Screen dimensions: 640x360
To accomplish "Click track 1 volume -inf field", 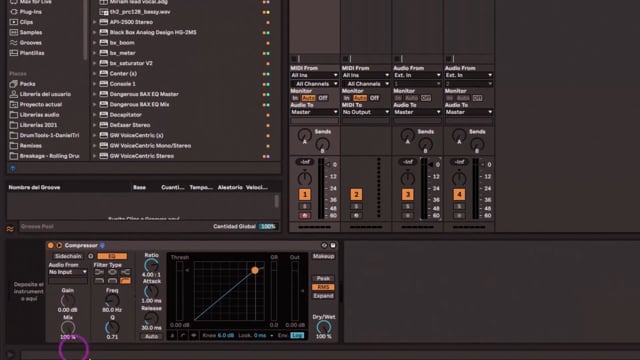I will (304, 162).
